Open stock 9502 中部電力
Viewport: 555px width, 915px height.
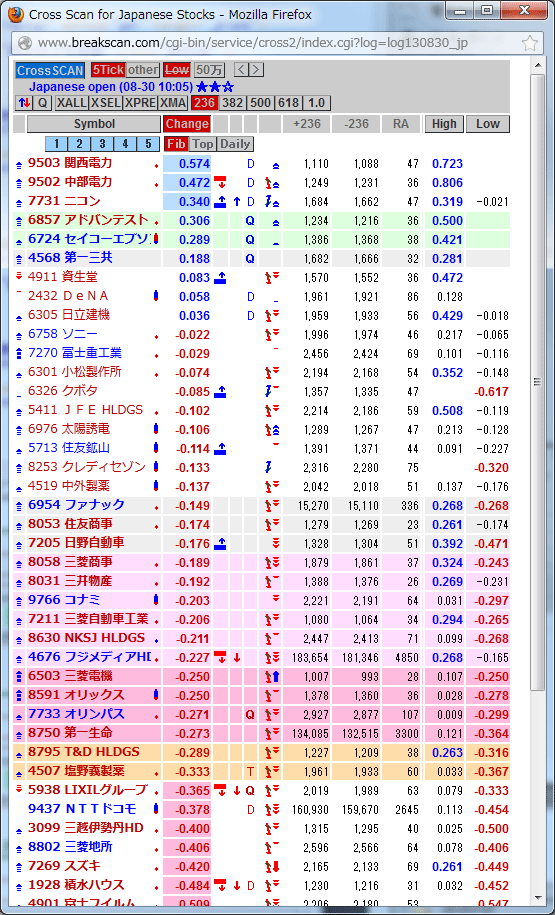click(x=70, y=182)
